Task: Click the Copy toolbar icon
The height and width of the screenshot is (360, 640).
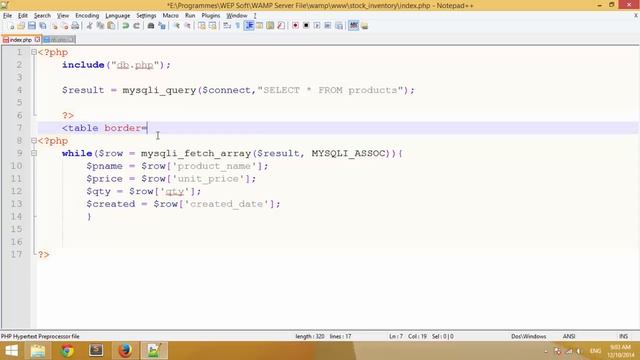Action: (x=100, y=26)
